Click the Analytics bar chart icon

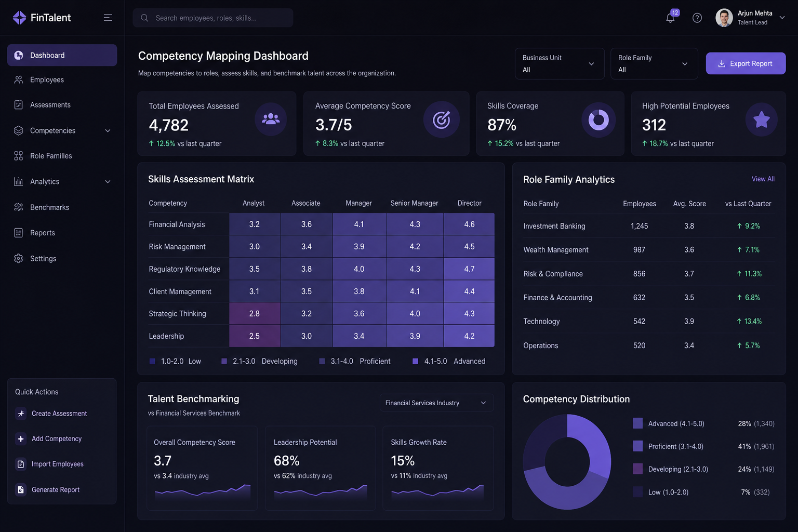pyautogui.click(x=19, y=182)
